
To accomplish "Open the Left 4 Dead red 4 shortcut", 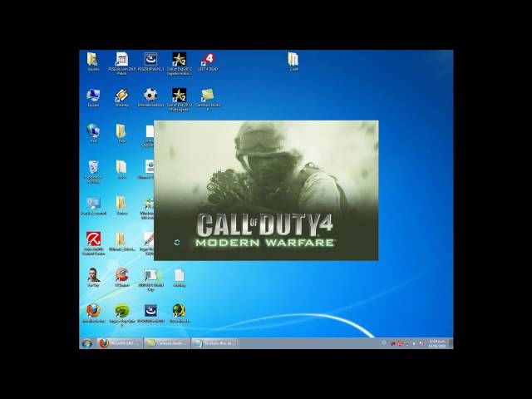I will point(208,61).
